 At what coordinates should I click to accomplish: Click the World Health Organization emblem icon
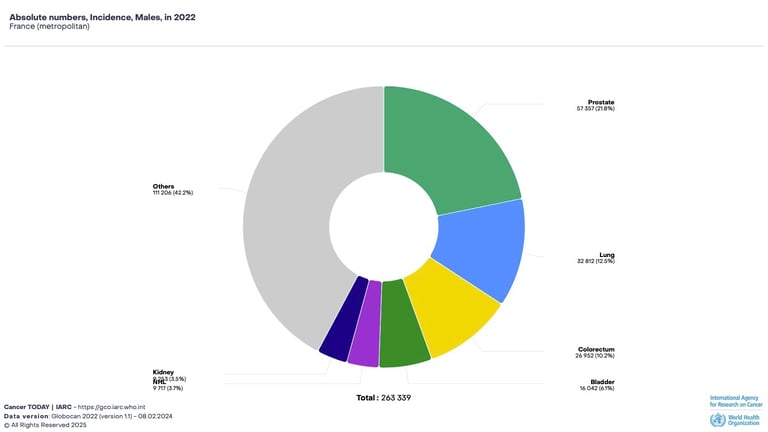(x=718, y=420)
